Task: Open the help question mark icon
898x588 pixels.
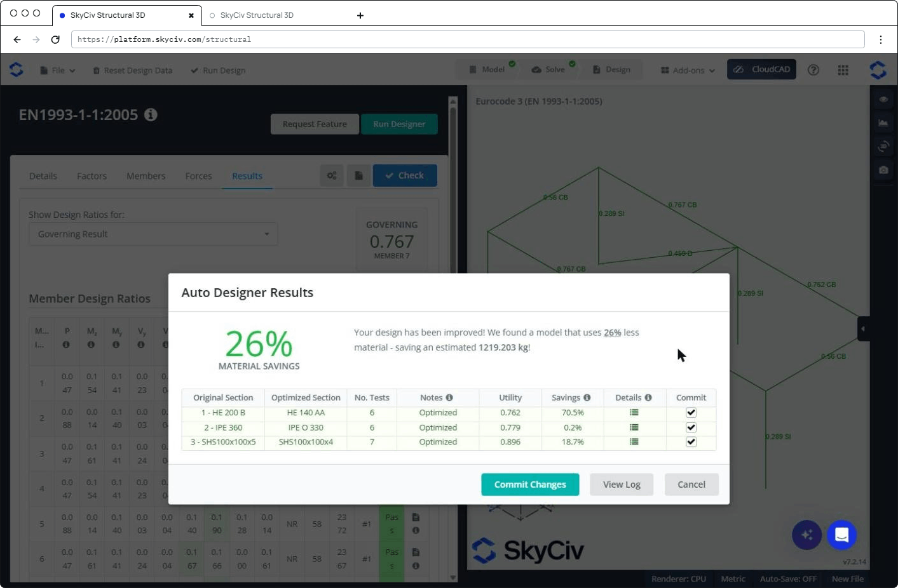Action: pyautogui.click(x=813, y=70)
